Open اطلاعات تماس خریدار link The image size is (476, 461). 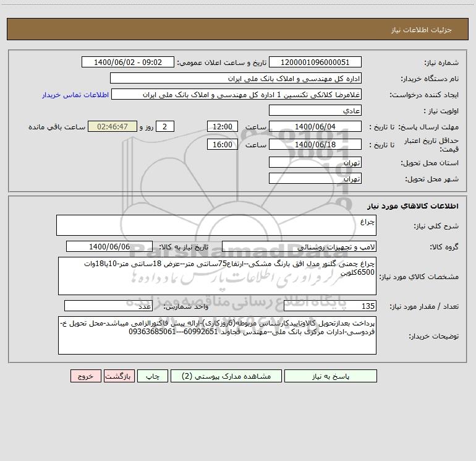coord(75,95)
